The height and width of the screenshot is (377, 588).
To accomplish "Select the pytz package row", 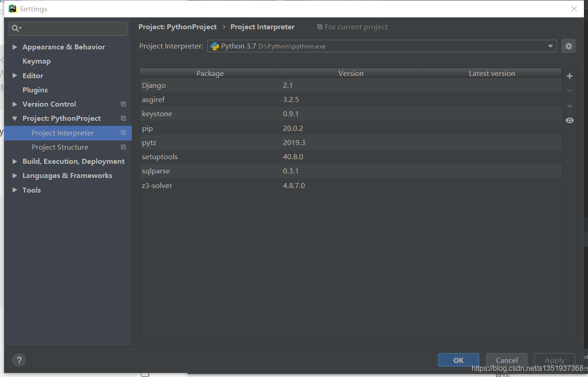I will tap(351, 143).
